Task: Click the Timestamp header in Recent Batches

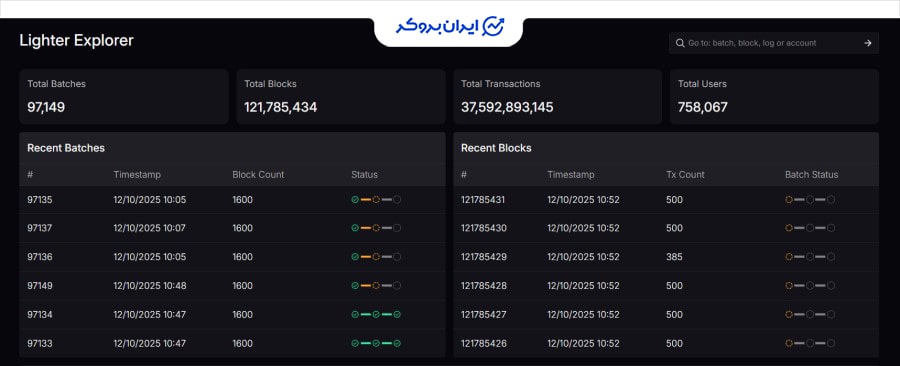Action: [137, 174]
